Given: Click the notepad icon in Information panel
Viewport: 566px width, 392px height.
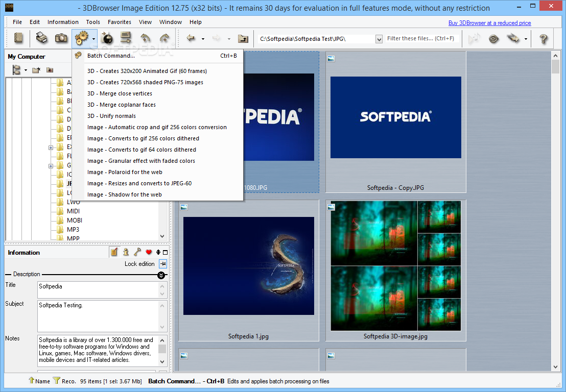Looking at the screenshot, I should point(114,252).
